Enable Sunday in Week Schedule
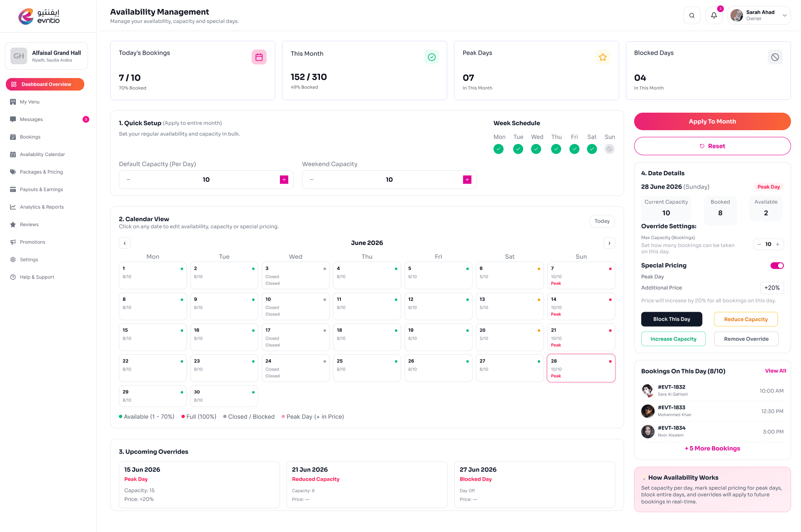Viewport: 801px width, 532px height. click(610, 149)
